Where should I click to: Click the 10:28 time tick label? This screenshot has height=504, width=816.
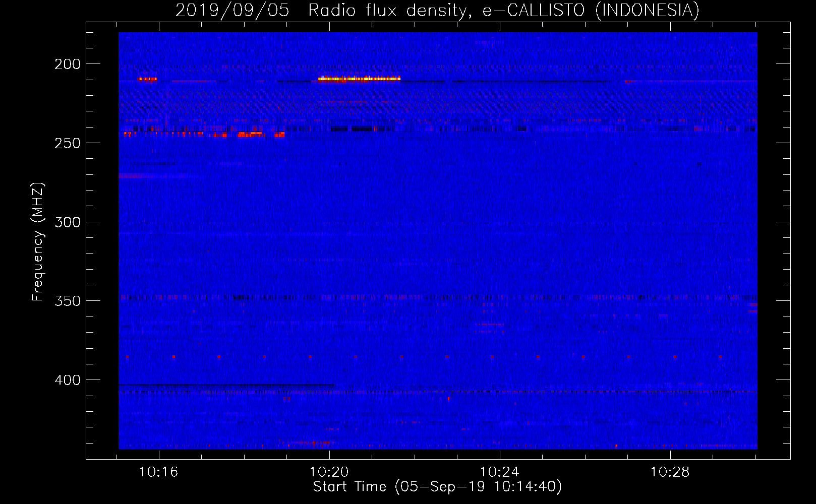pyautogui.click(x=670, y=472)
